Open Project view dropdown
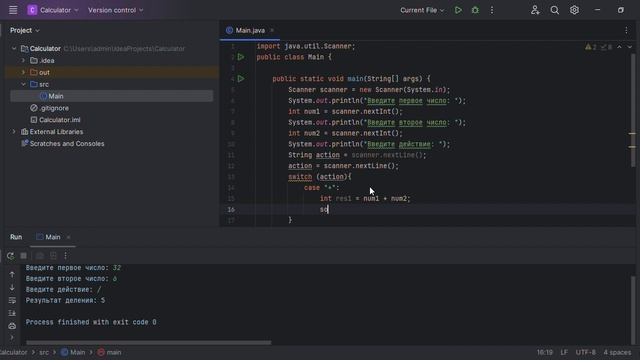The image size is (640, 360). click(x=24, y=30)
